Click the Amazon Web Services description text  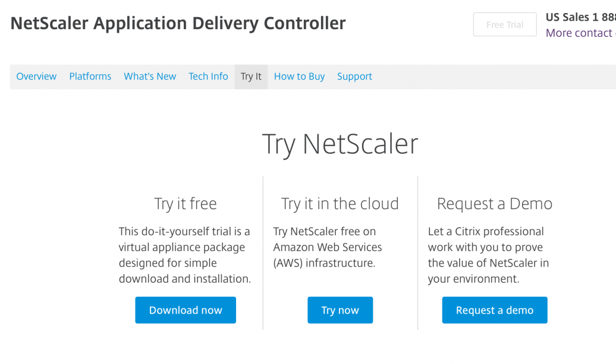328,247
